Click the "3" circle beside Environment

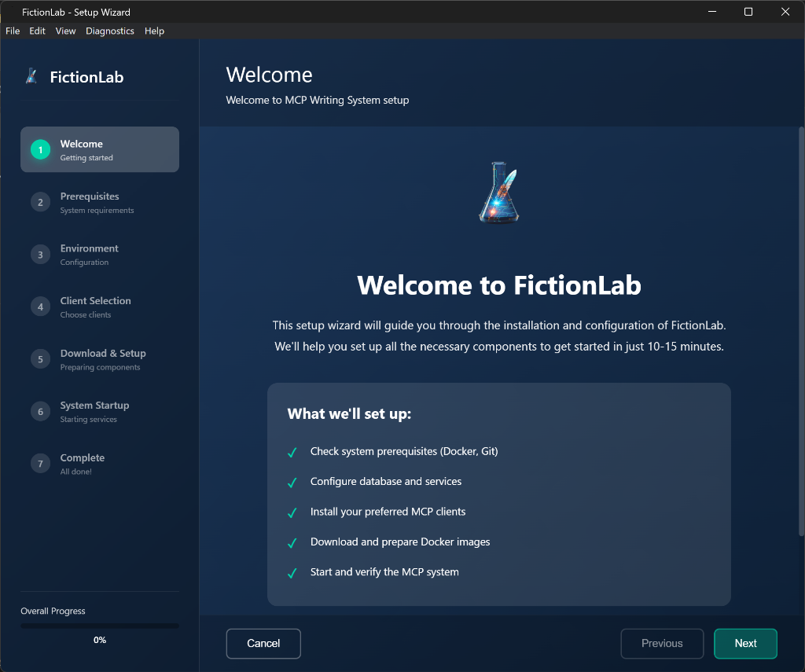[x=40, y=254]
